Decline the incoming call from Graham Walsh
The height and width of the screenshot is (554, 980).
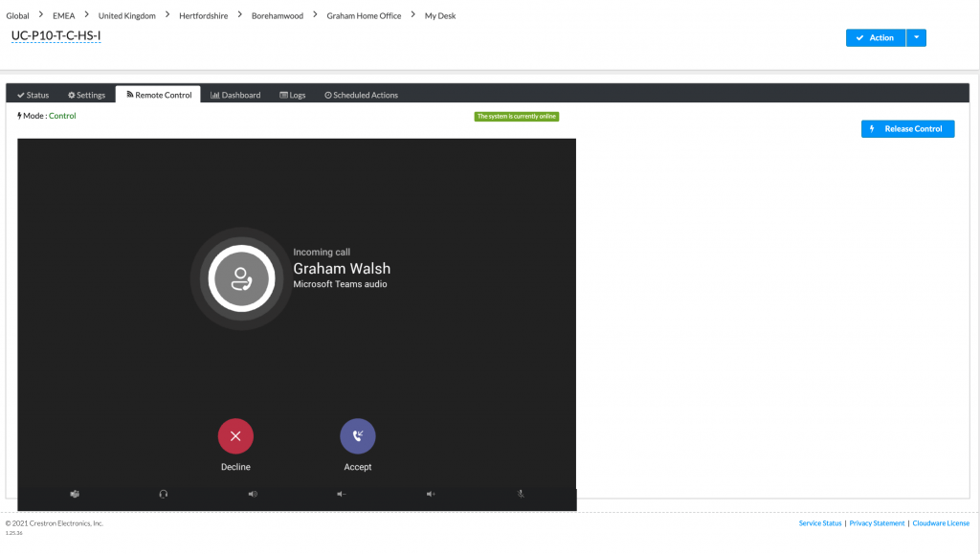[235, 436]
